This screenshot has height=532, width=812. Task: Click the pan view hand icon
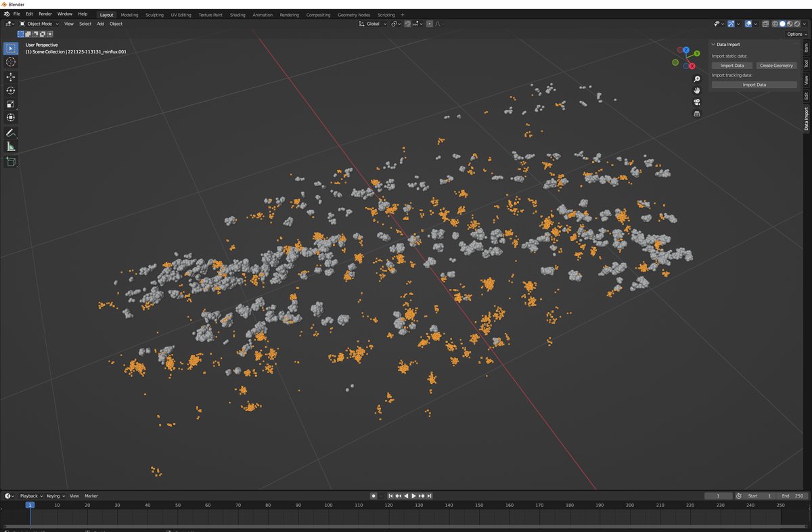click(697, 91)
